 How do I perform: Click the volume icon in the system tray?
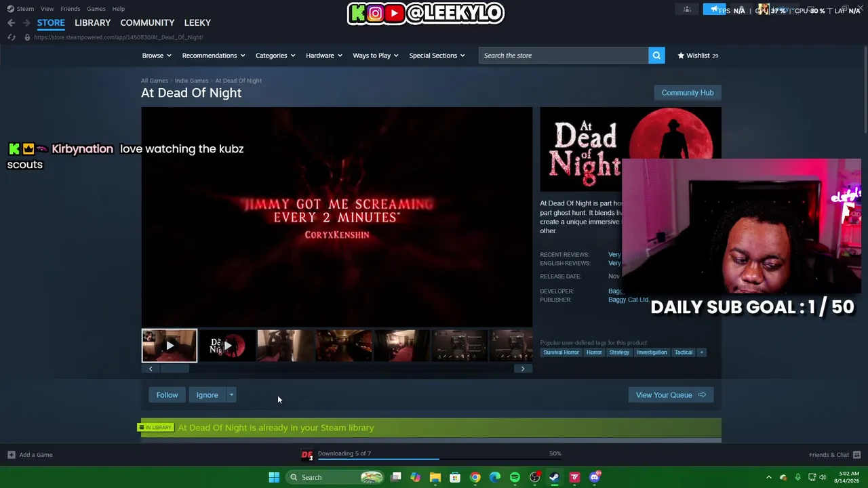[x=823, y=477]
